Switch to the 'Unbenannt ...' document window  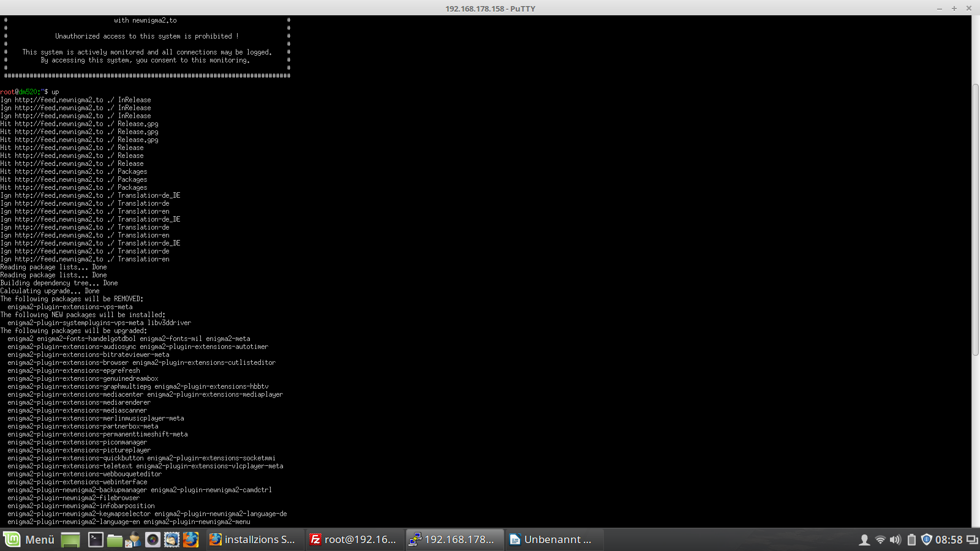551,539
